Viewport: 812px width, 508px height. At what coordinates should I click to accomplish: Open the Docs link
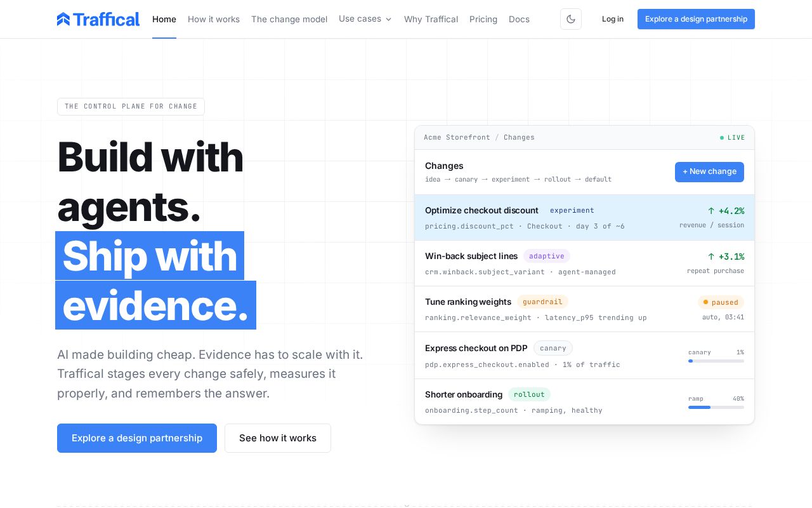pyautogui.click(x=519, y=19)
